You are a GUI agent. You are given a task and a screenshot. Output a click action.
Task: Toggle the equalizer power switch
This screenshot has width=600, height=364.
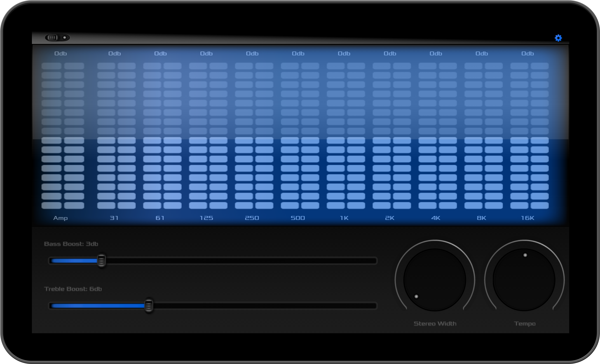click(x=57, y=37)
